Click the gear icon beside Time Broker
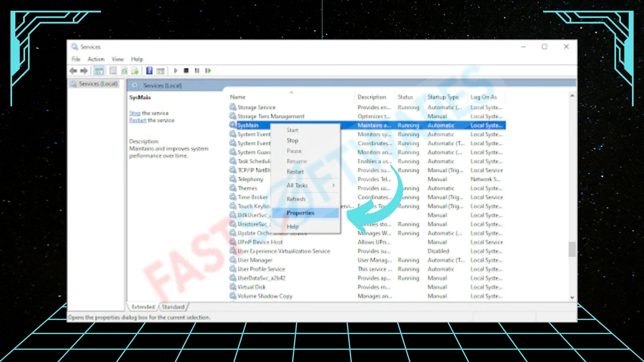Viewport: 644px width, 362px height. point(233,197)
